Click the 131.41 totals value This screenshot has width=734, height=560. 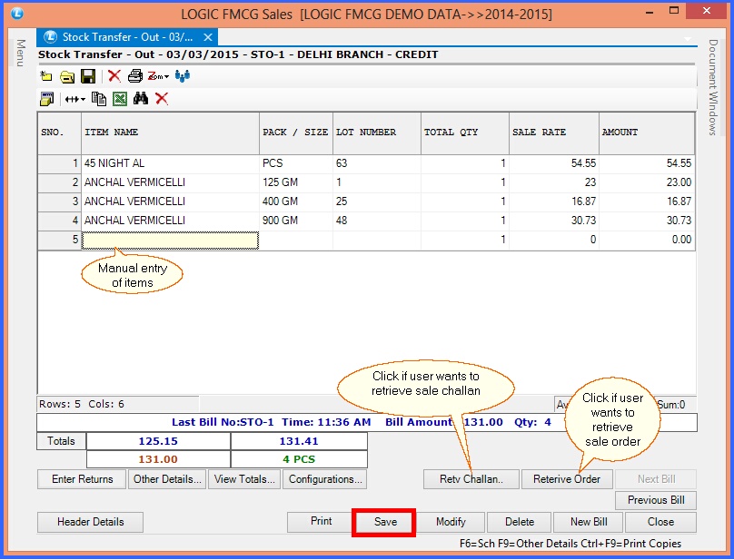click(x=299, y=441)
